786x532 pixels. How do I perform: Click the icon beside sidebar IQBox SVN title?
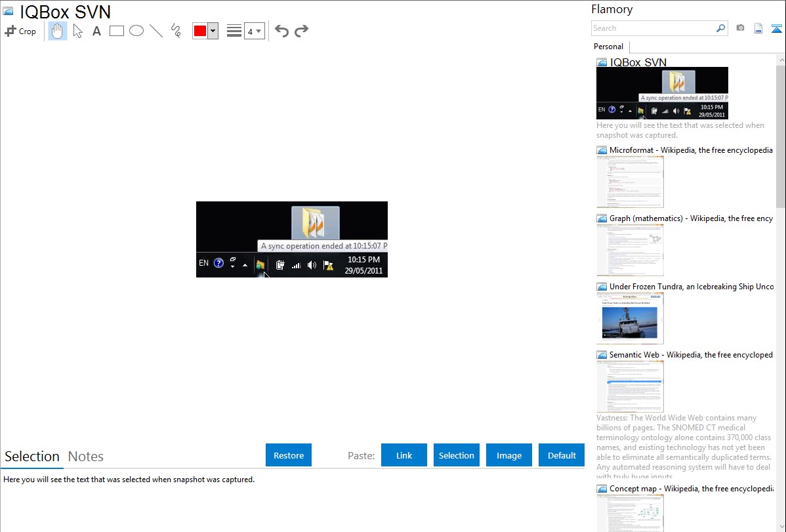(602, 63)
